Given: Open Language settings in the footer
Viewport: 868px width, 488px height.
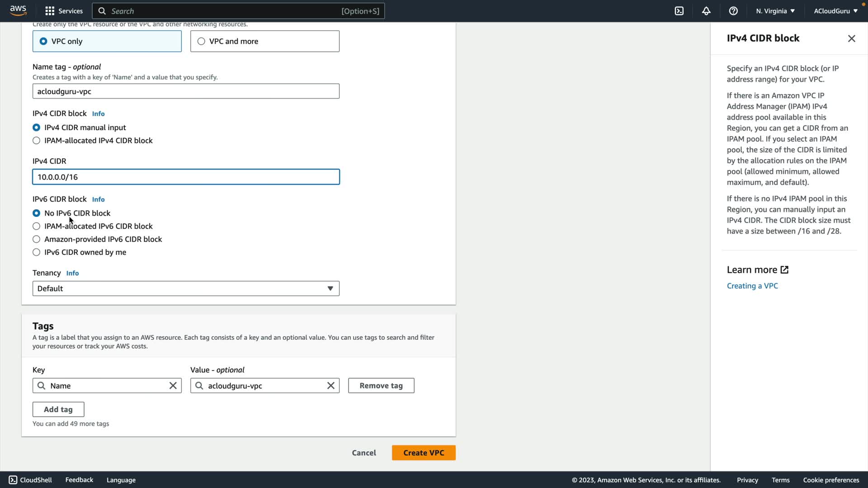Looking at the screenshot, I should pos(121,480).
